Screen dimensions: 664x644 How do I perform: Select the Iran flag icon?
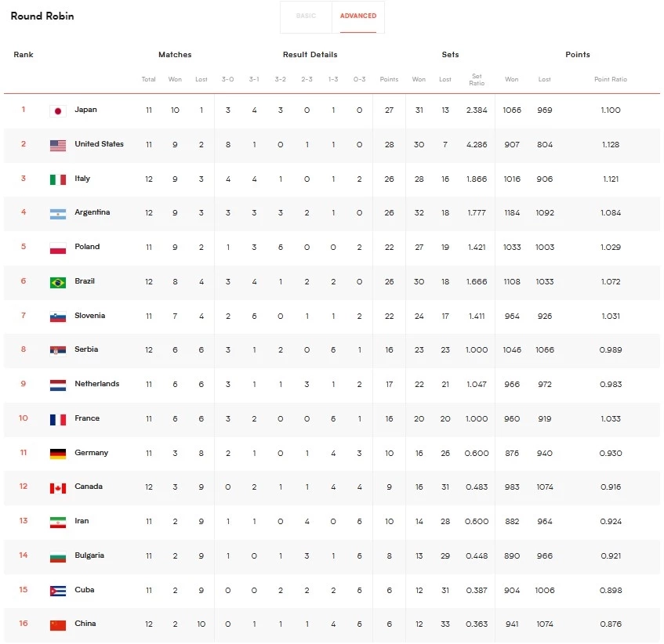57,521
